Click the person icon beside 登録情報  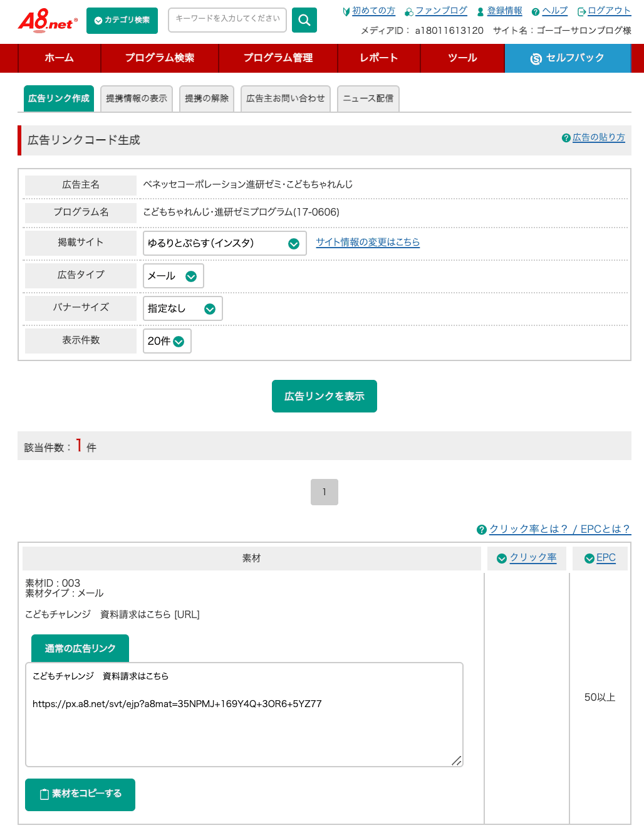[x=480, y=12]
